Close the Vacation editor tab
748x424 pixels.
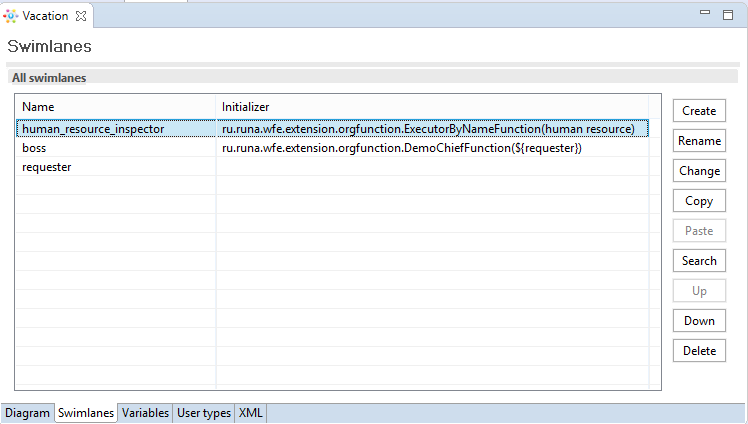tap(82, 15)
